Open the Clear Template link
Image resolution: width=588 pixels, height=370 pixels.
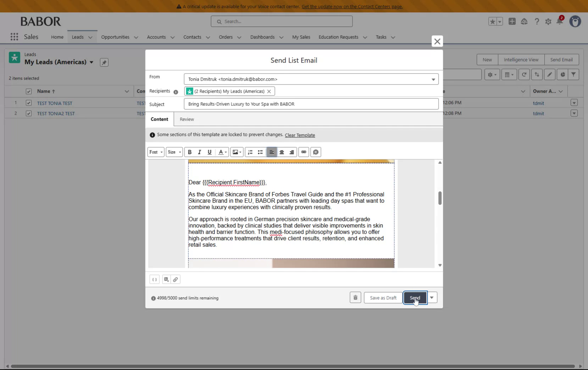click(x=300, y=135)
